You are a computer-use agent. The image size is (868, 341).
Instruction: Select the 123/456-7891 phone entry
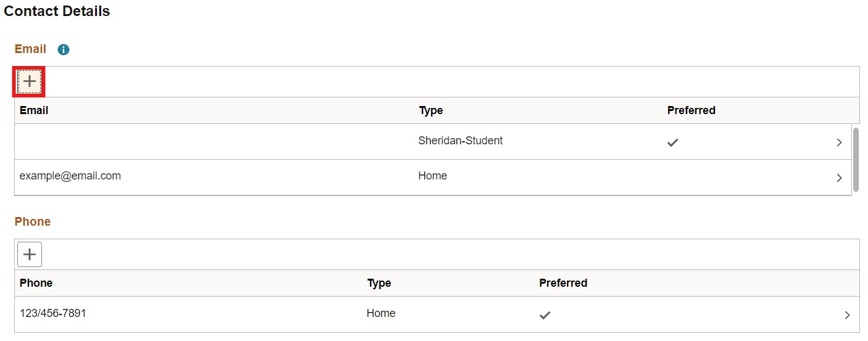[53, 313]
